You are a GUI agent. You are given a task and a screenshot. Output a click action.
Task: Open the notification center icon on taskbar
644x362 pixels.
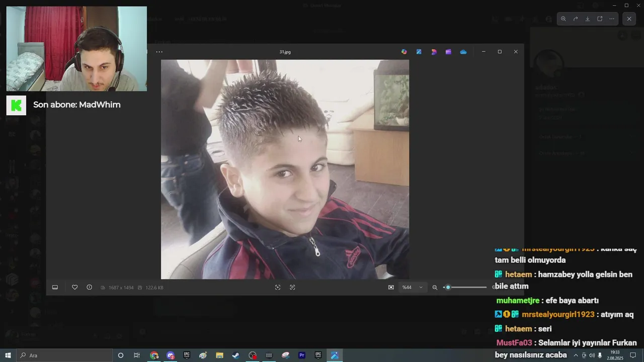click(x=633, y=355)
